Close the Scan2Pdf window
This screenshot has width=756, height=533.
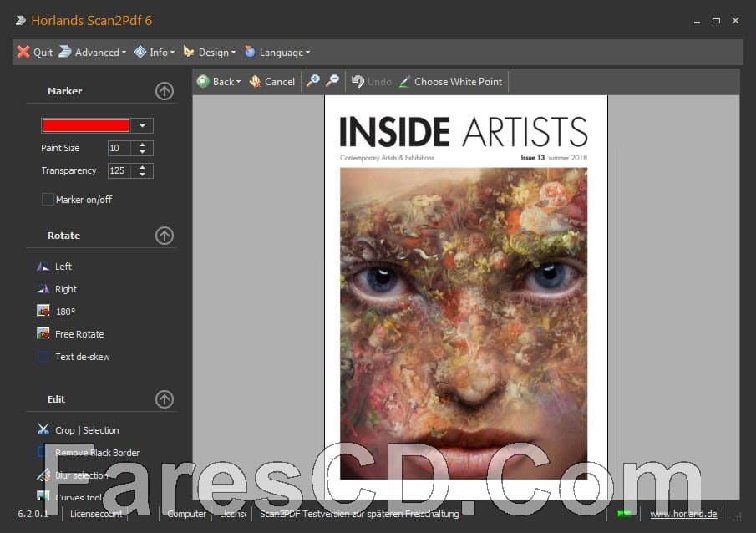click(x=735, y=20)
